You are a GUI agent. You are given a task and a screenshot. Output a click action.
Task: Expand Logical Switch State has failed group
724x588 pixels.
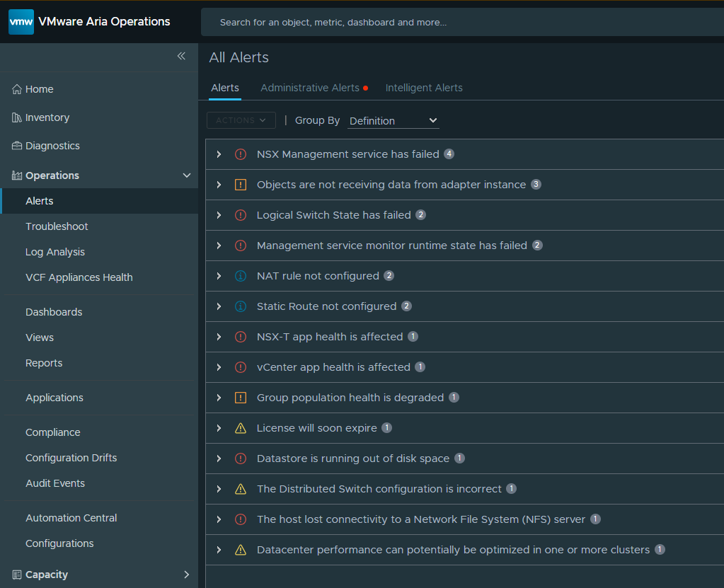[219, 215]
